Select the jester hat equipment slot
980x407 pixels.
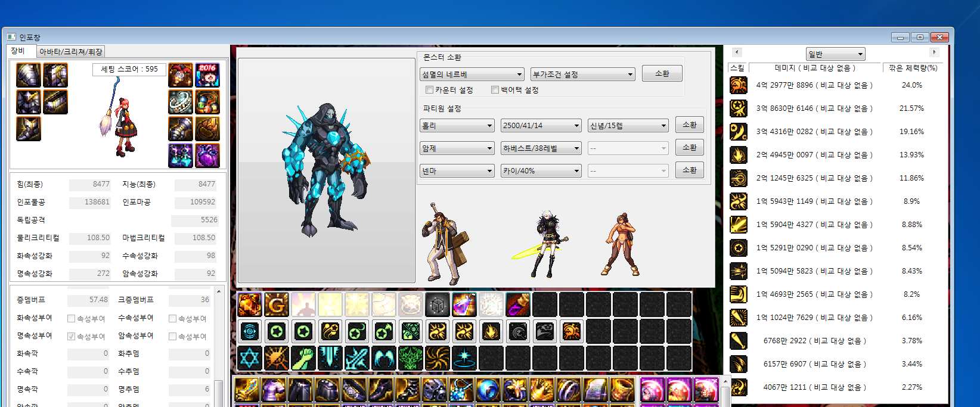tap(181, 75)
